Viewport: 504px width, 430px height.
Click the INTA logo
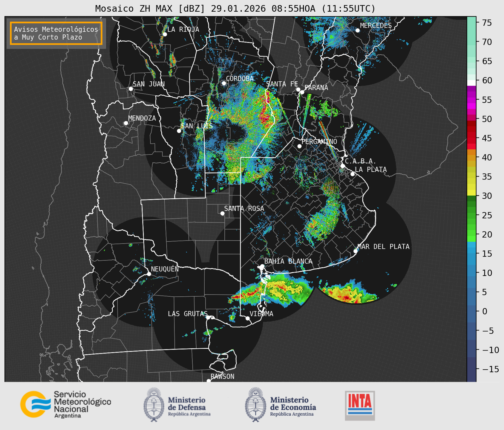tap(360, 405)
